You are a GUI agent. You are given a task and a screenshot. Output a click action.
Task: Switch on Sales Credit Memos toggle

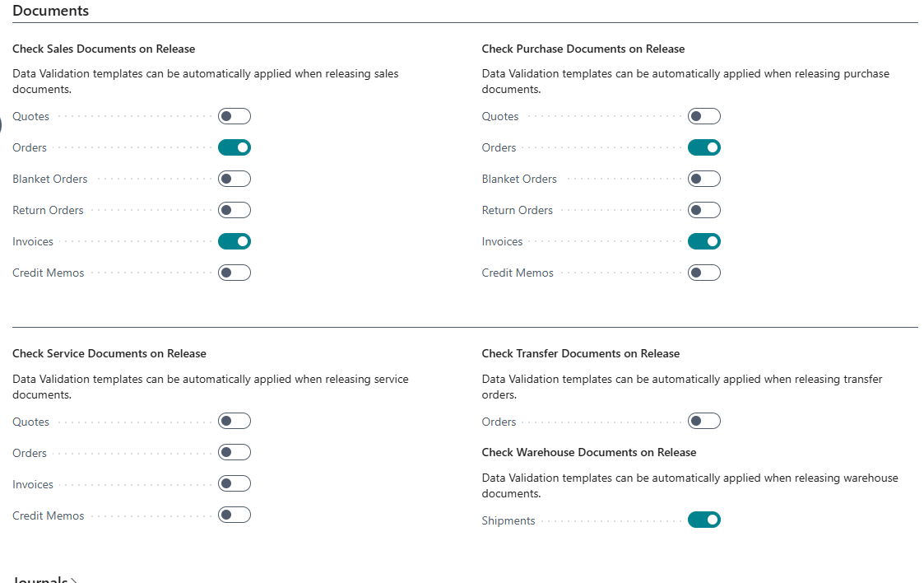[x=234, y=273]
